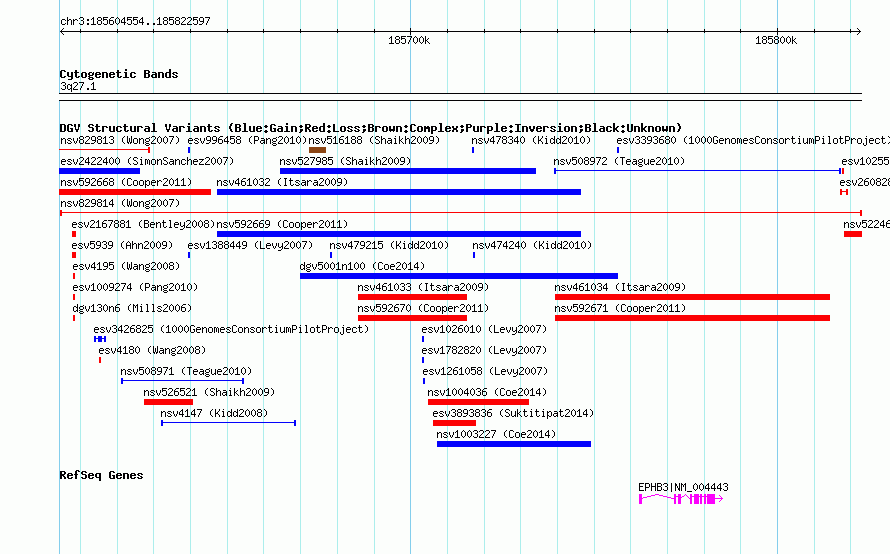Open nsv479215 (Kidd2010) label
890x554 pixels.
pyautogui.click(x=389, y=245)
